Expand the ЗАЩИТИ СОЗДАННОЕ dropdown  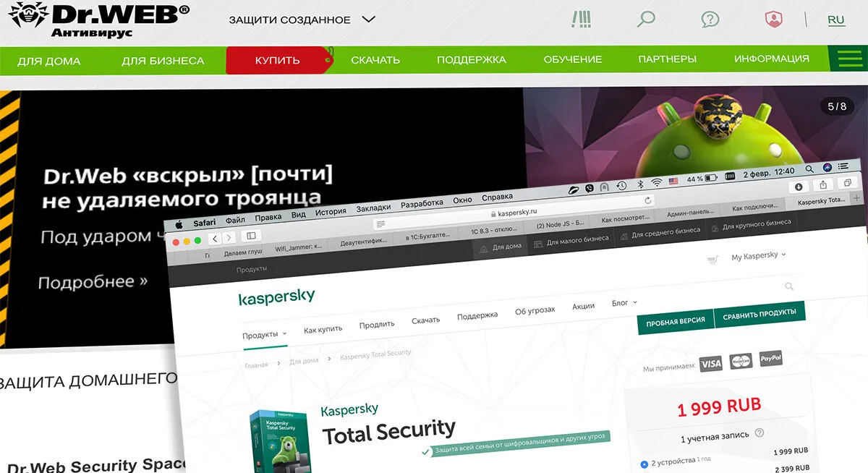(302, 20)
